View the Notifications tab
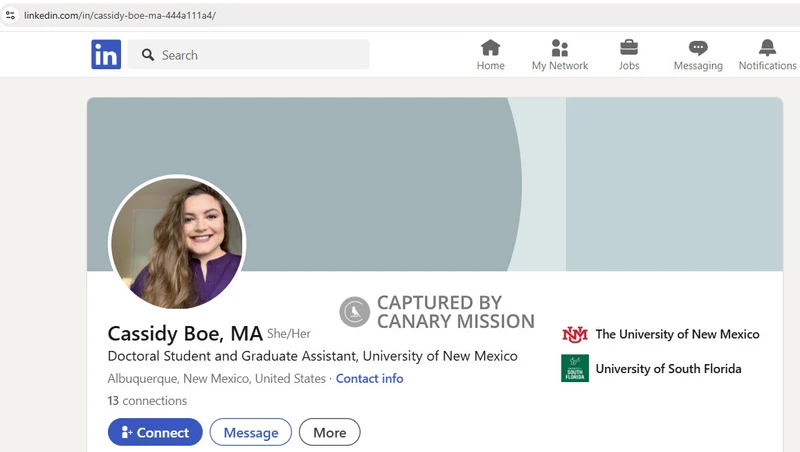 [x=767, y=55]
